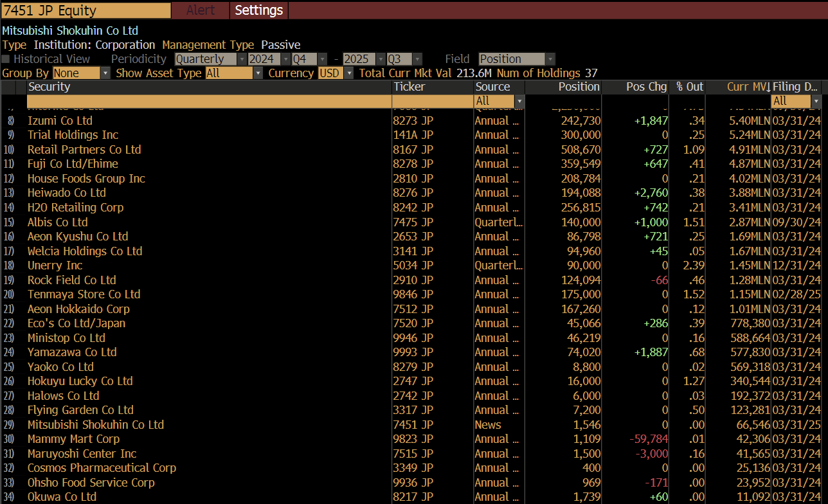Select House Foods Group Inc security
The image size is (828, 504).
[x=86, y=179]
